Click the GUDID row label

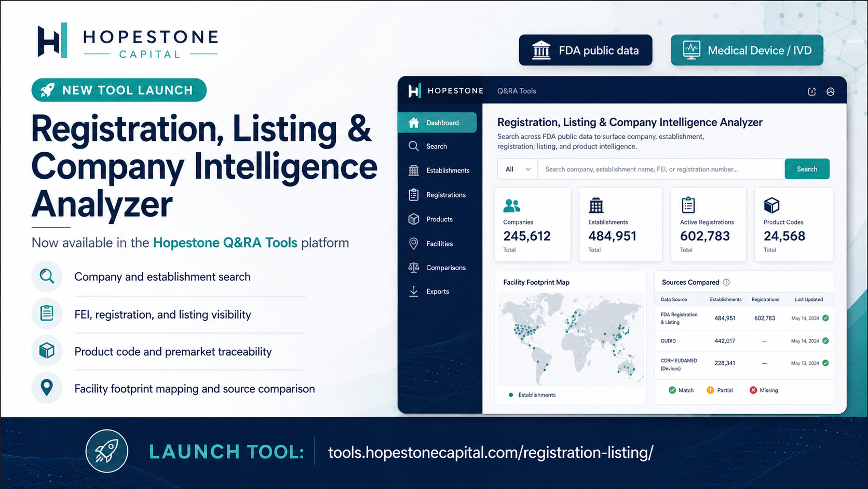pyautogui.click(x=668, y=341)
